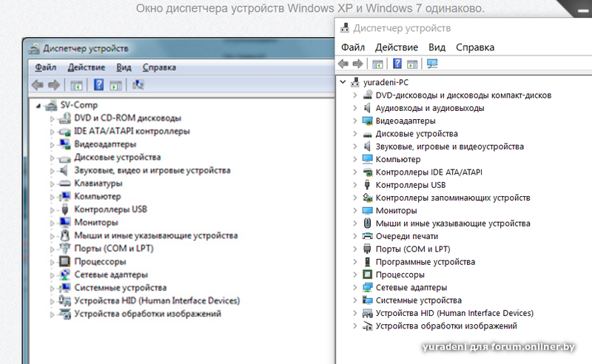Viewport: 592px width, 364px height.
Task: Click Back arrow in right window toolbar
Action: pos(343,64)
